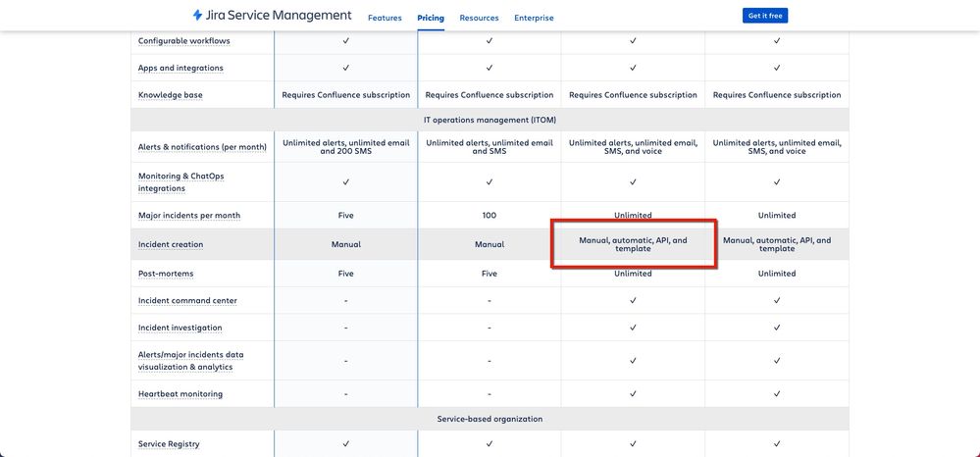
Task: Click 'Unlimited alerts, unlimited email and 200 SMS' cell
Action: click(345, 147)
